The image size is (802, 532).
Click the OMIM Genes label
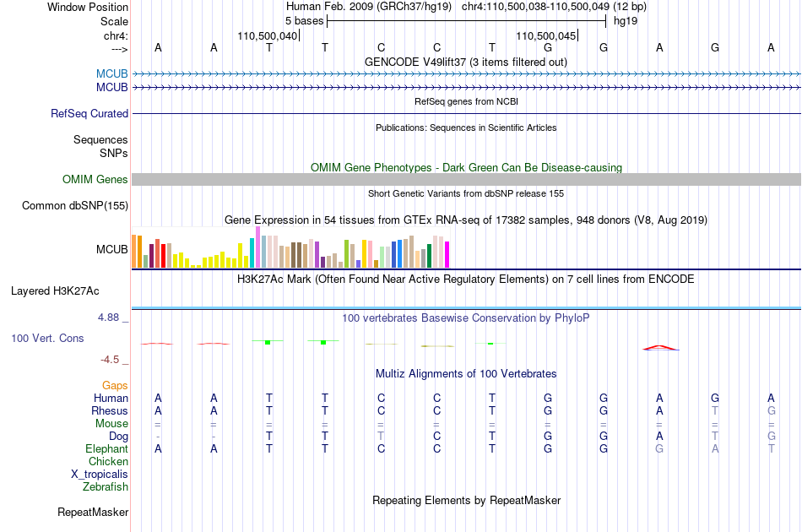(x=95, y=180)
